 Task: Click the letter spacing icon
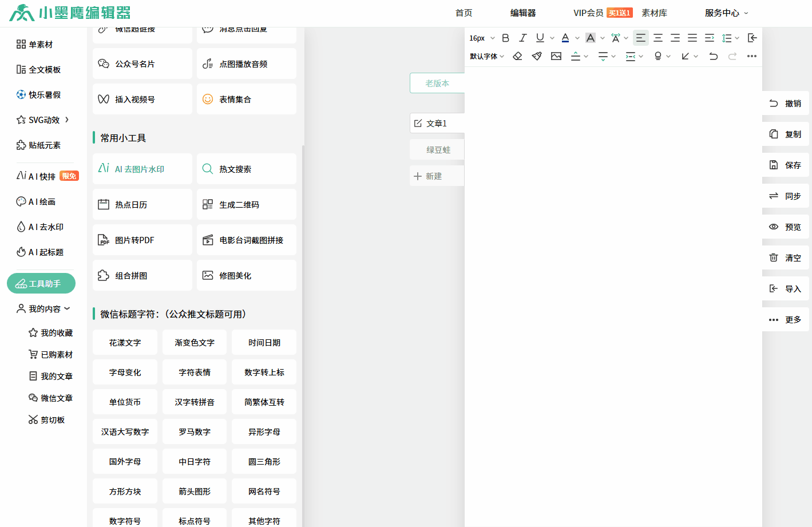pyautogui.click(x=615, y=38)
